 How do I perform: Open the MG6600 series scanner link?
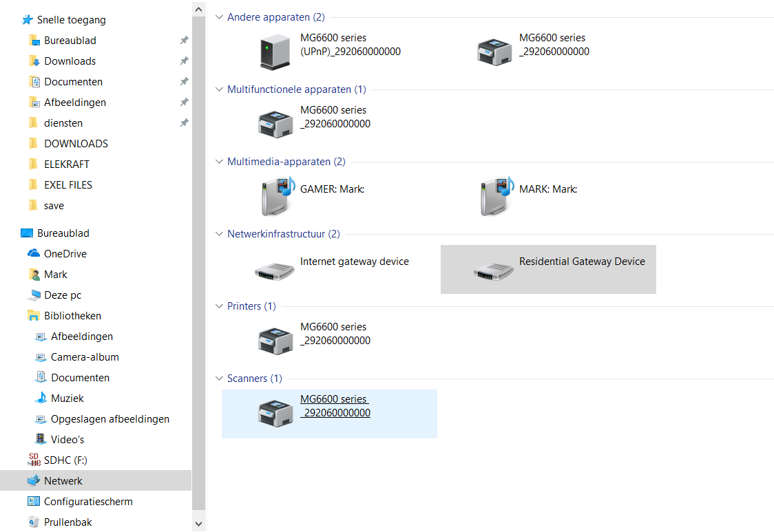click(x=335, y=405)
